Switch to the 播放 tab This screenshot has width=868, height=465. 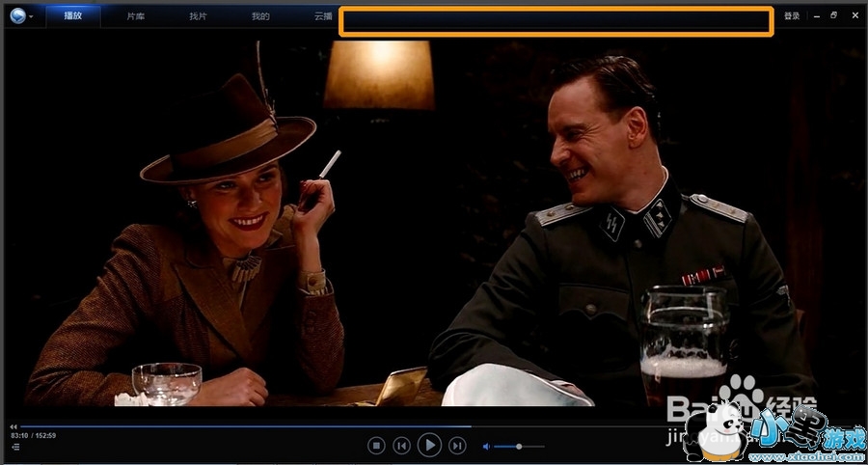pyautogui.click(x=73, y=16)
